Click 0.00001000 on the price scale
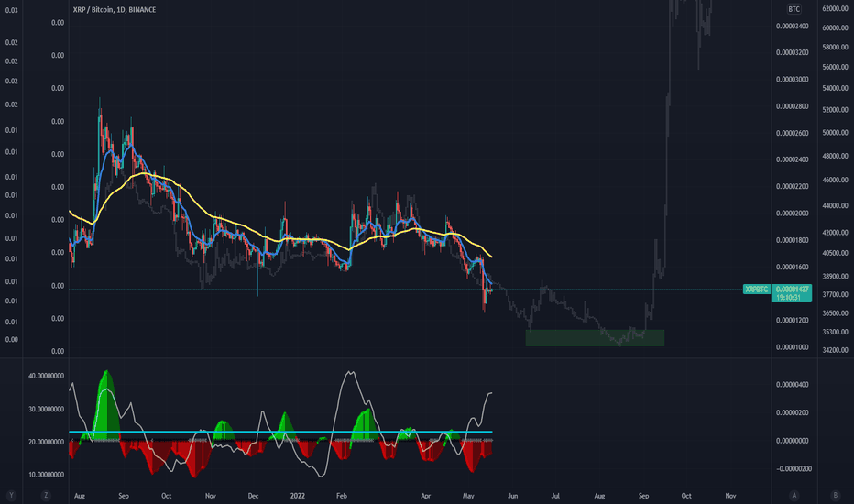The image size is (854, 504). (792, 347)
